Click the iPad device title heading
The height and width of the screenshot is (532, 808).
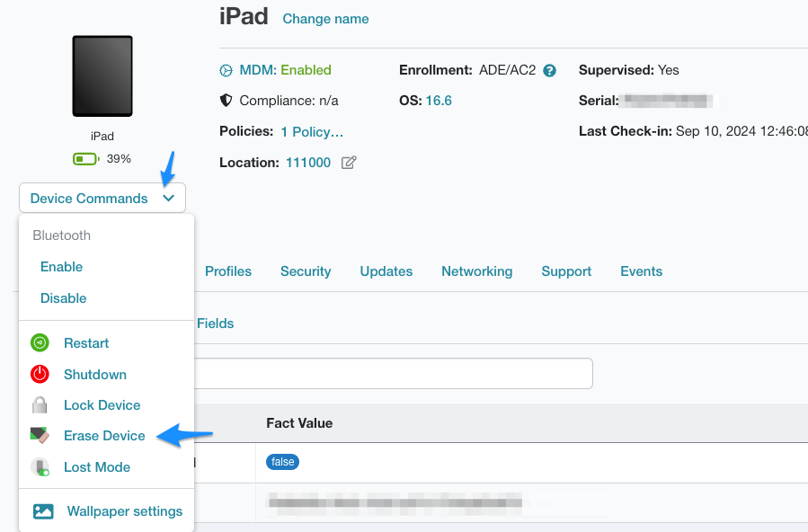[x=244, y=16]
